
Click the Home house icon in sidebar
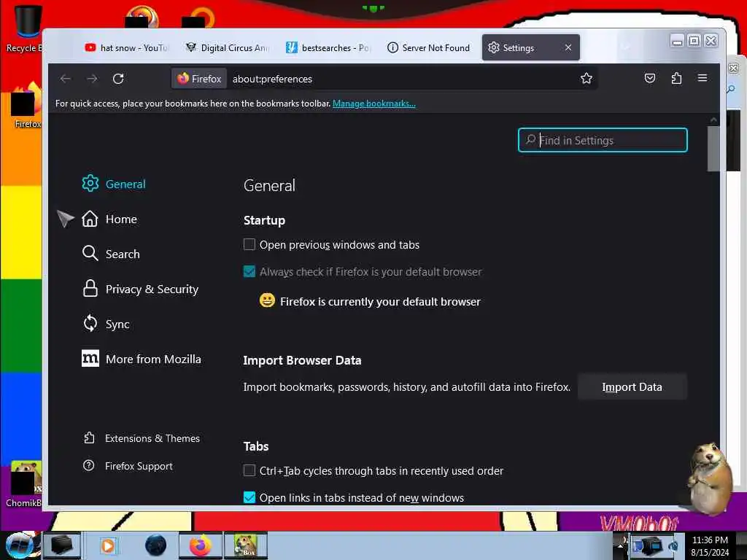(90, 219)
